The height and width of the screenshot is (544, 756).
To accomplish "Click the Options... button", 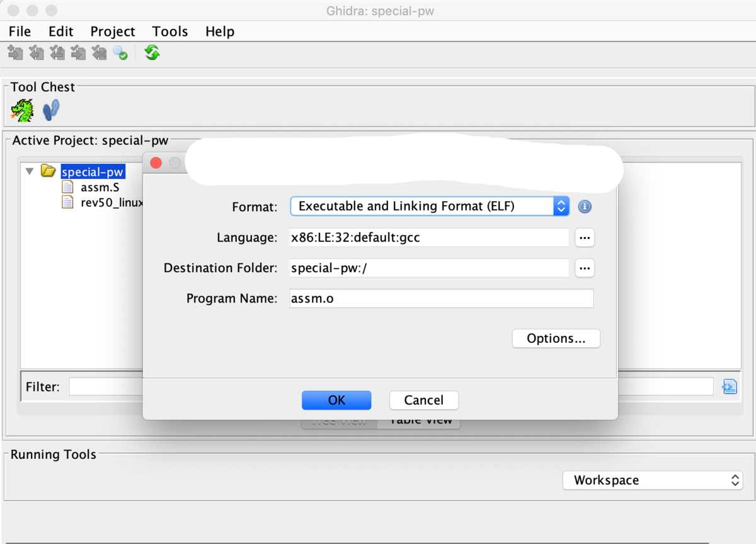I will tap(556, 339).
